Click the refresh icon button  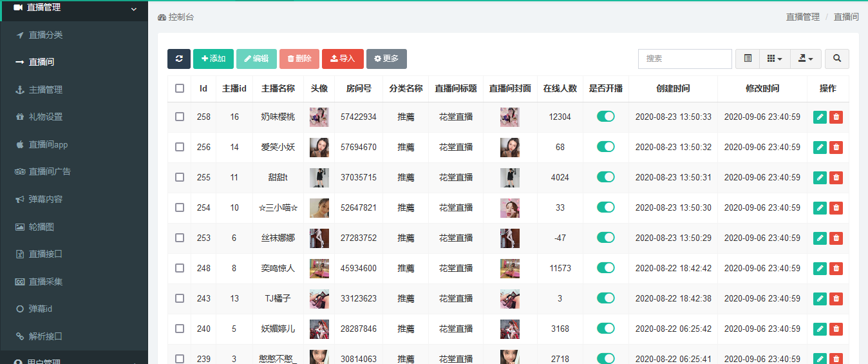click(x=179, y=59)
